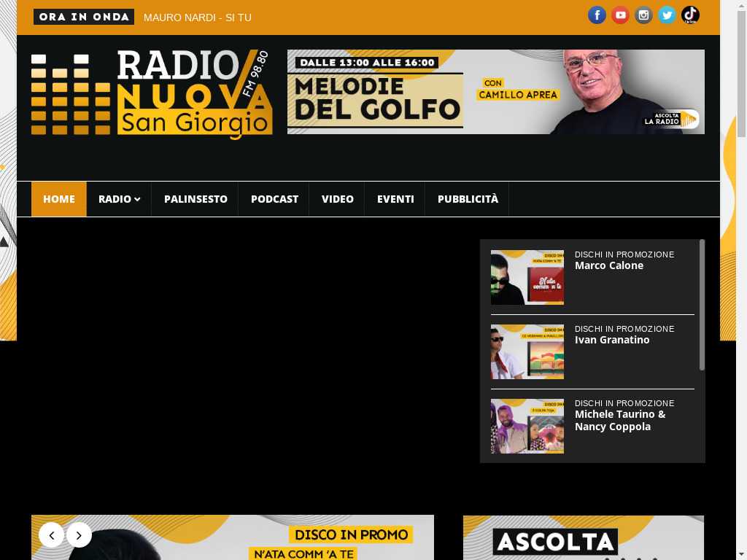Open the VIDEO menu item
Viewport: 747px width, 560px height.
pos(337,199)
